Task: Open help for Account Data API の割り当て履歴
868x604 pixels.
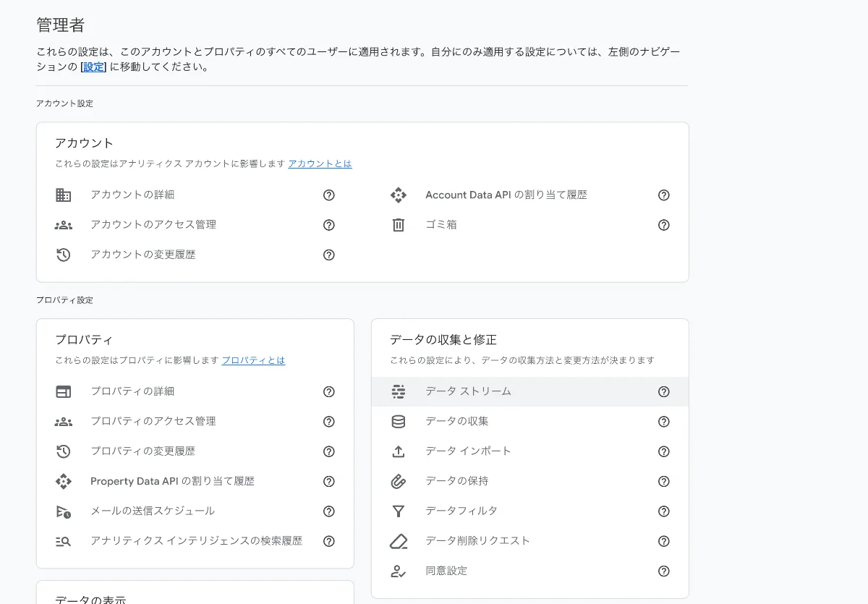Action: 664,195
